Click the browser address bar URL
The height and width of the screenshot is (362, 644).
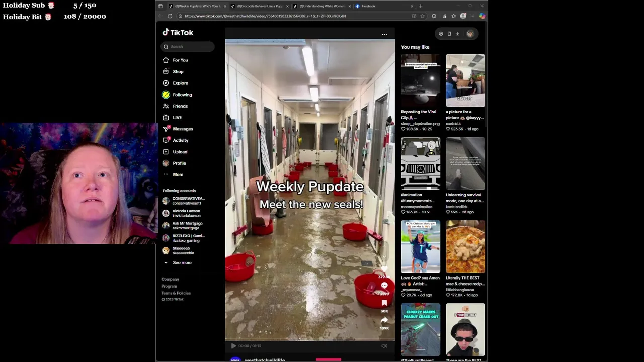coord(265,16)
